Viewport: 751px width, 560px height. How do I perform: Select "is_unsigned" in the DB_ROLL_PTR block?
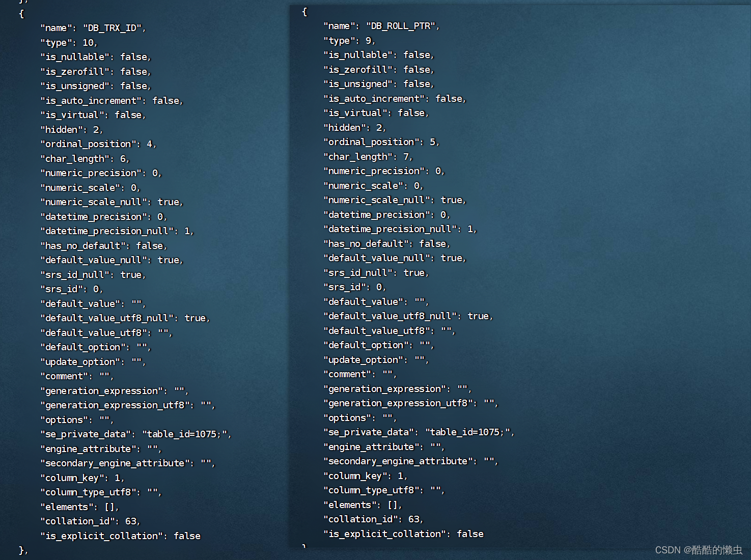point(379,84)
